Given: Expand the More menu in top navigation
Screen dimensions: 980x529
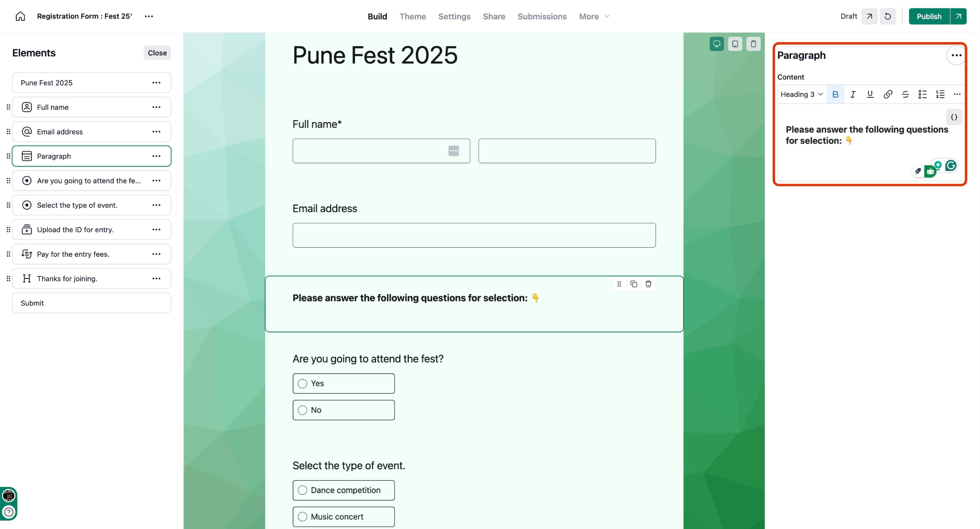Looking at the screenshot, I should 594,16.
